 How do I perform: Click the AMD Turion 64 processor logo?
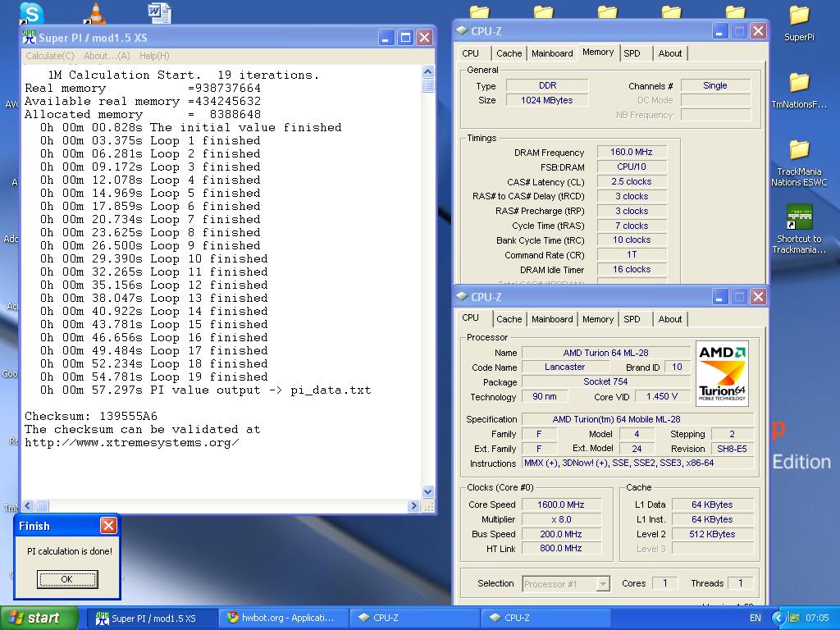click(722, 373)
